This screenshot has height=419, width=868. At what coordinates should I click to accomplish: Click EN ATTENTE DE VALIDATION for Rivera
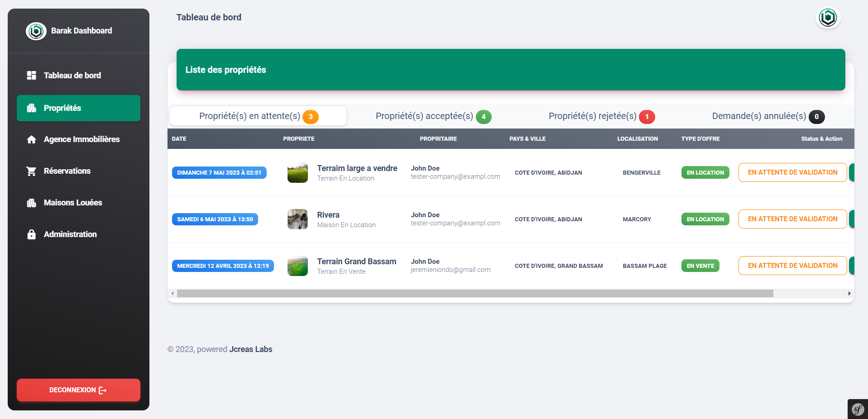792,219
